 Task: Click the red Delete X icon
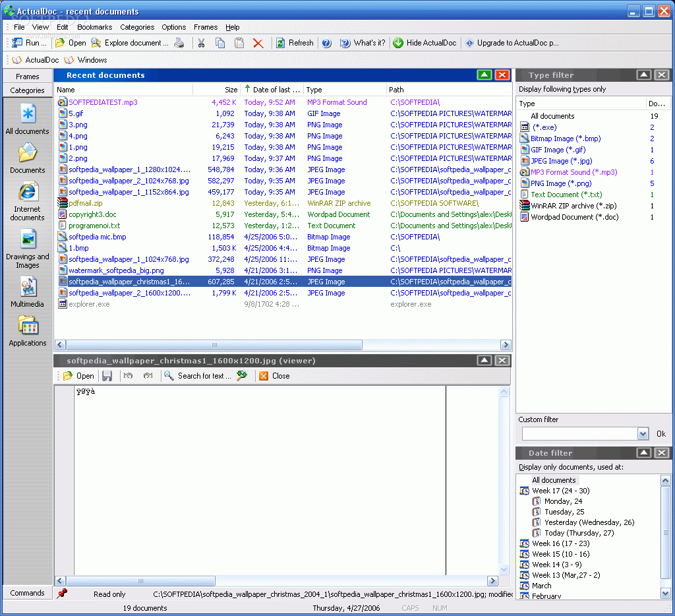click(258, 43)
